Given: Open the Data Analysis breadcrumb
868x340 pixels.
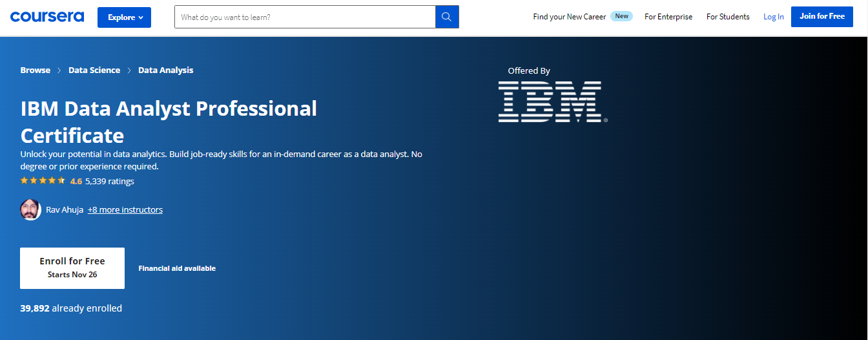Looking at the screenshot, I should click(x=166, y=70).
